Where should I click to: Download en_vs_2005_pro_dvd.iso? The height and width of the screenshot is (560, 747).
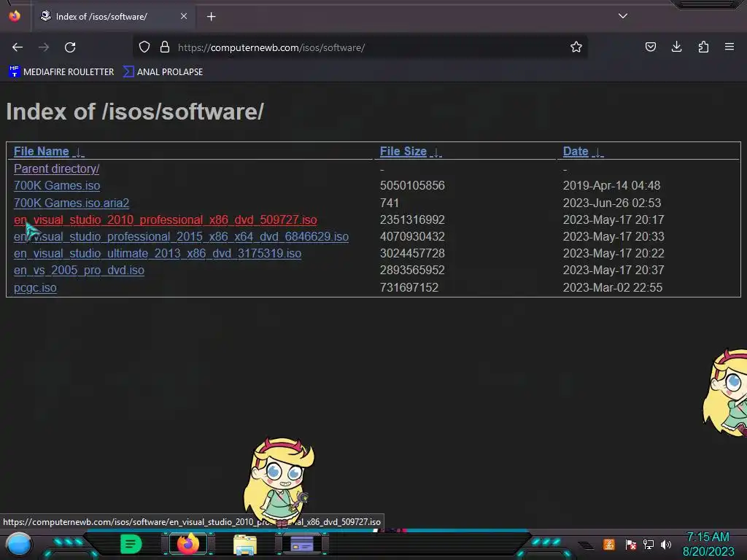tap(79, 270)
